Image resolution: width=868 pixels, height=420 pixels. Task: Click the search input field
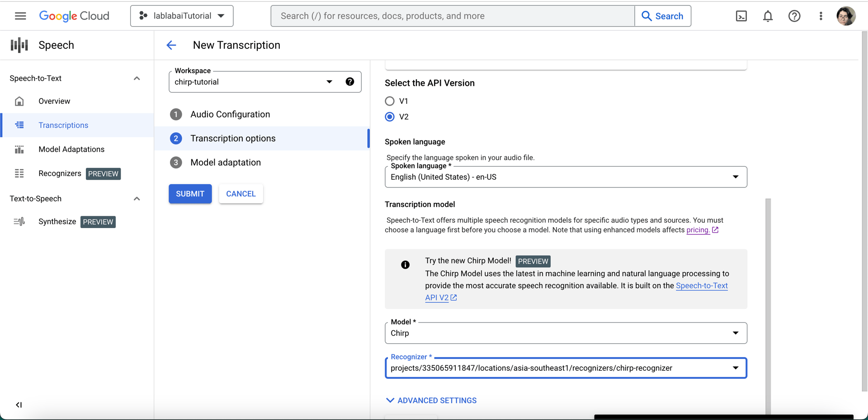[452, 16]
